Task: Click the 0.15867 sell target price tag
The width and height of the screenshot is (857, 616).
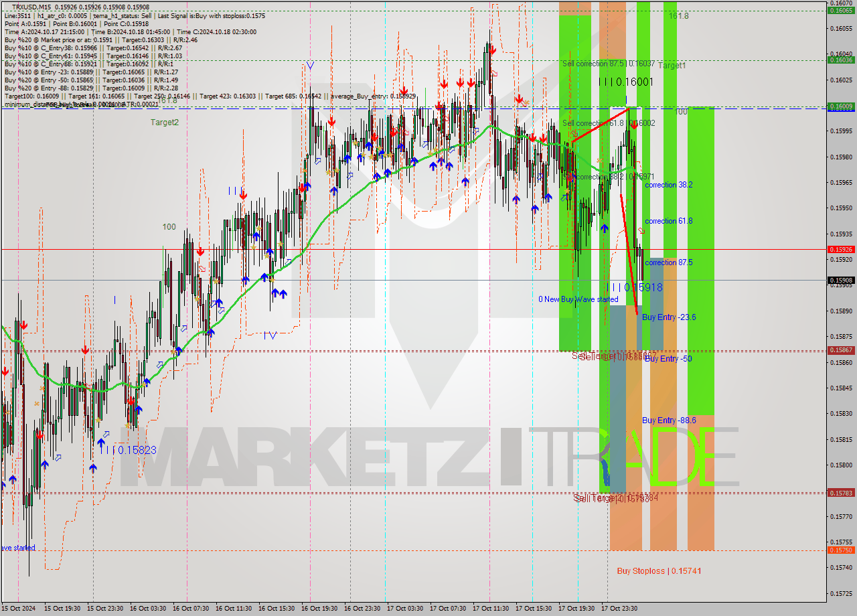Action: click(841, 350)
